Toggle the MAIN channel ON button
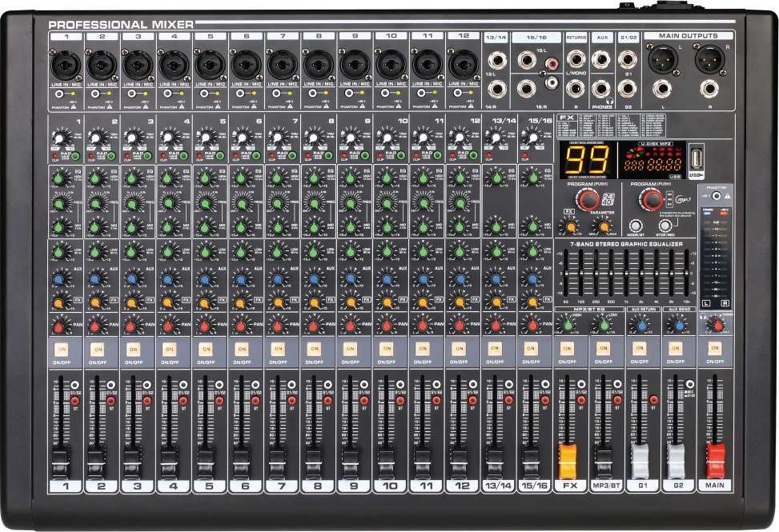 click(712, 350)
